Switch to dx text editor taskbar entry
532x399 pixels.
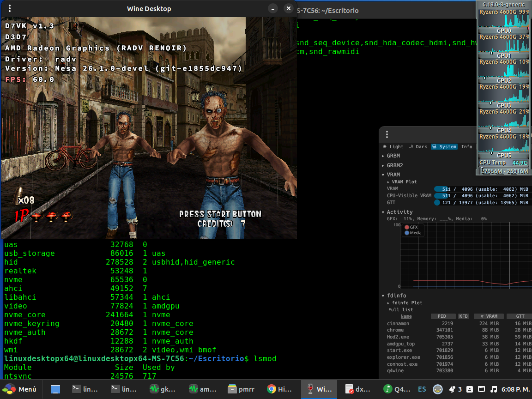click(x=357, y=389)
